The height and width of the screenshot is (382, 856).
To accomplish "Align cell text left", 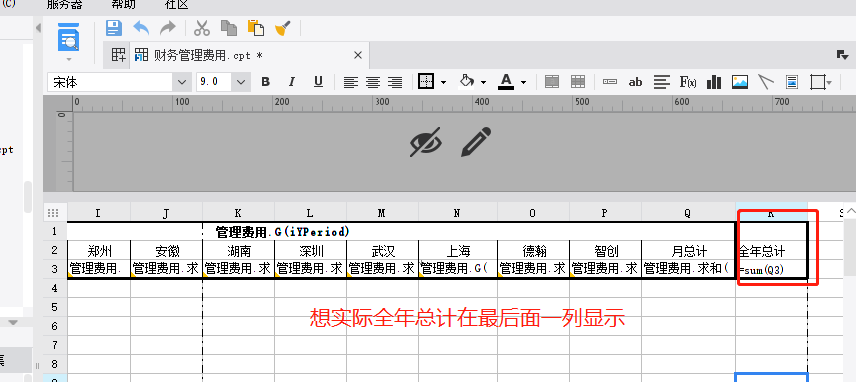I will [351, 82].
